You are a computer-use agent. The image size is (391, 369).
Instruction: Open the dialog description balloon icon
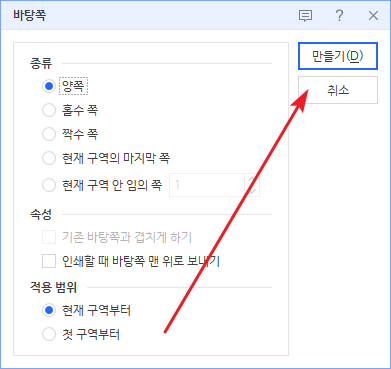tap(305, 16)
